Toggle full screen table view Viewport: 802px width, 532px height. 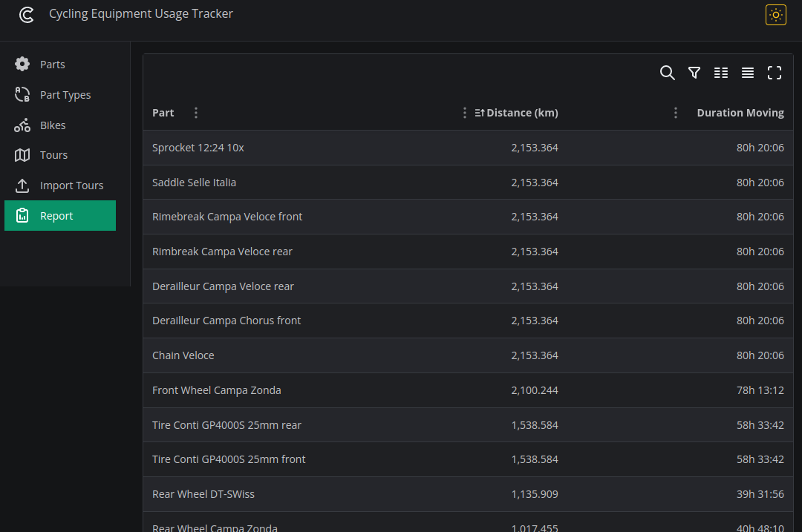pyautogui.click(x=775, y=73)
